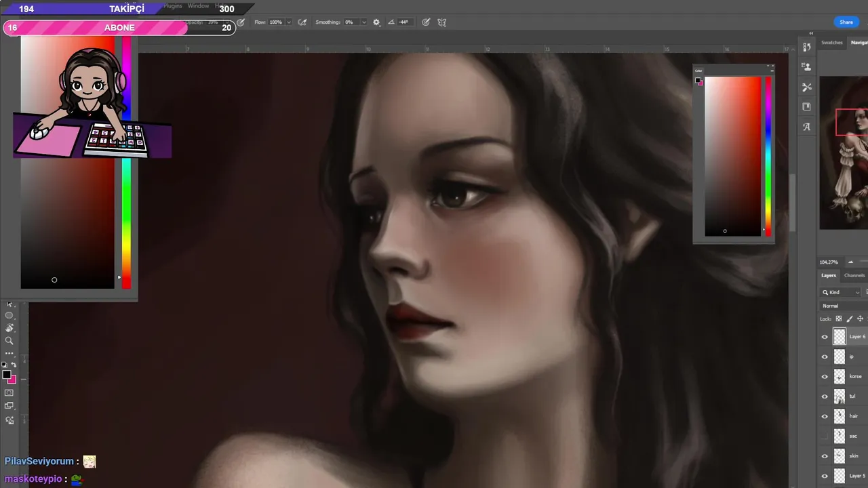Click the generative image icon below screen mode
This screenshot has height=488, width=868.
(9, 420)
